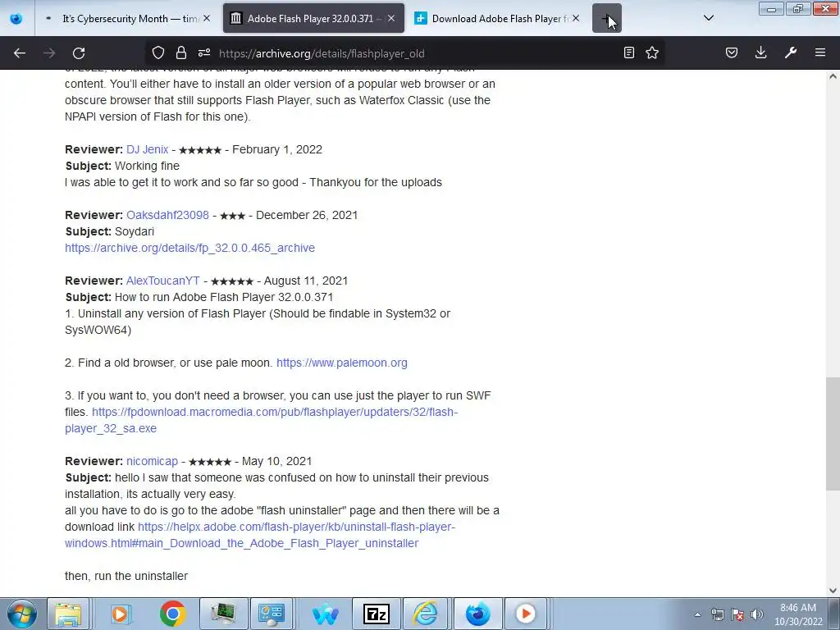Open reviewer AlexToucanYT profile
Image resolution: width=840 pixels, height=630 pixels.
click(x=163, y=281)
